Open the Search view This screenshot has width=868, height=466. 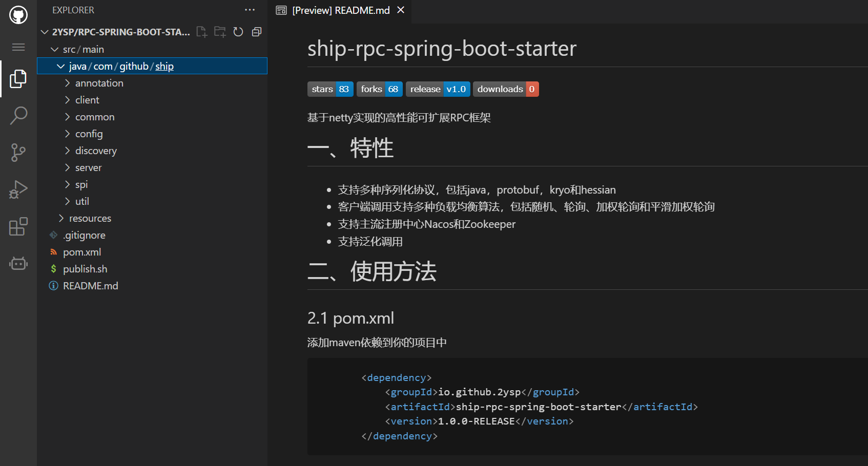tap(18, 116)
